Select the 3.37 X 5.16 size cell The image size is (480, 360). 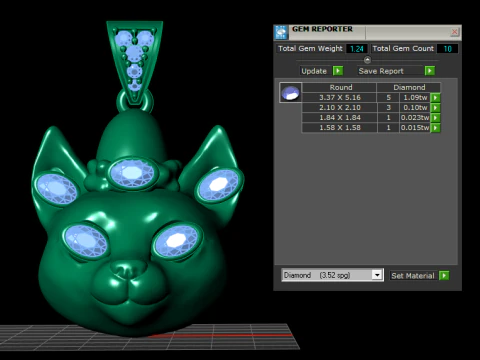pos(340,97)
